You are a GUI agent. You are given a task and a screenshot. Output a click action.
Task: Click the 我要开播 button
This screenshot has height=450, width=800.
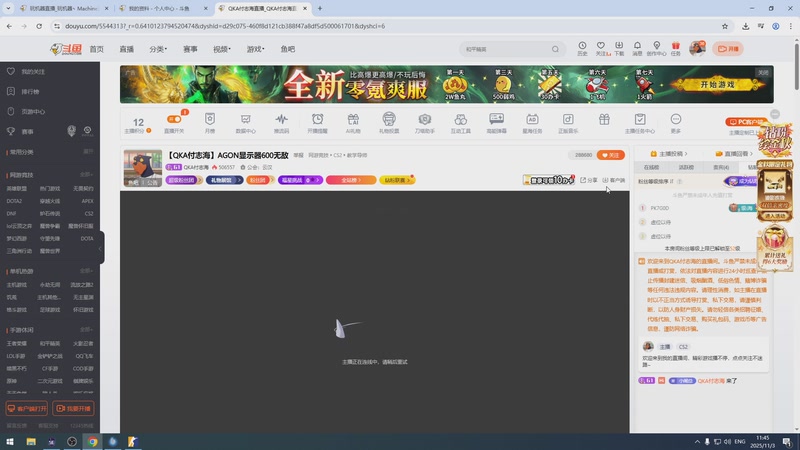tap(73, 409)
